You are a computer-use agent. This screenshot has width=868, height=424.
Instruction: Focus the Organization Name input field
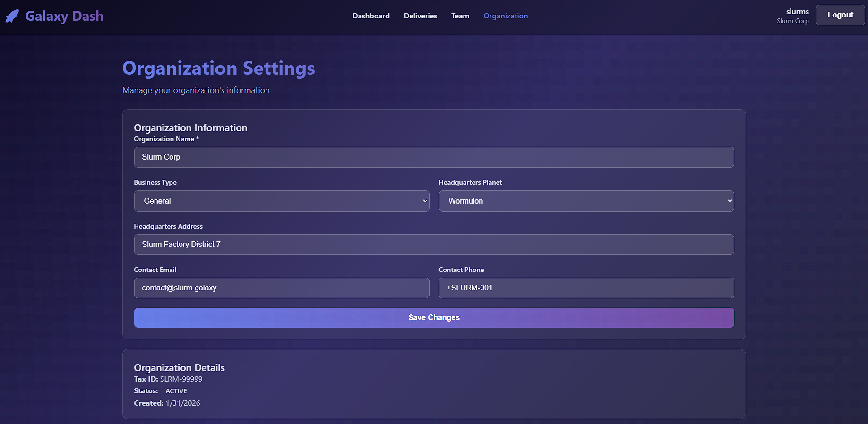point(434,157)
